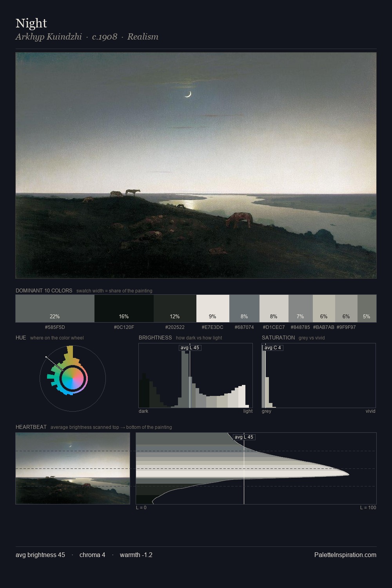Screen dimensions: 392x588
Task: Click the 8% light grey swatch #D1CEC7
Action: click(x=274, y=309)
